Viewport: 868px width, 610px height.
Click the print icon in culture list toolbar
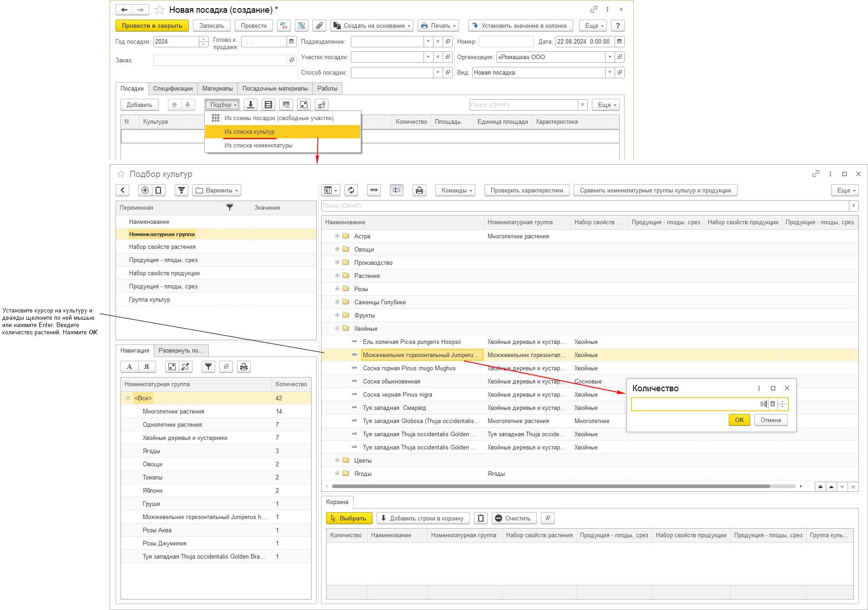(419, 191)
